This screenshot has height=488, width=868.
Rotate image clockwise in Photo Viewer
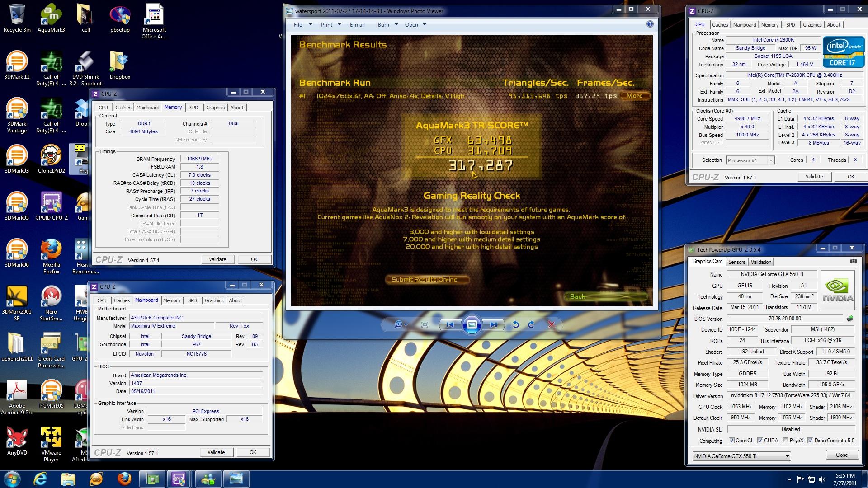[x=531, y=324]
